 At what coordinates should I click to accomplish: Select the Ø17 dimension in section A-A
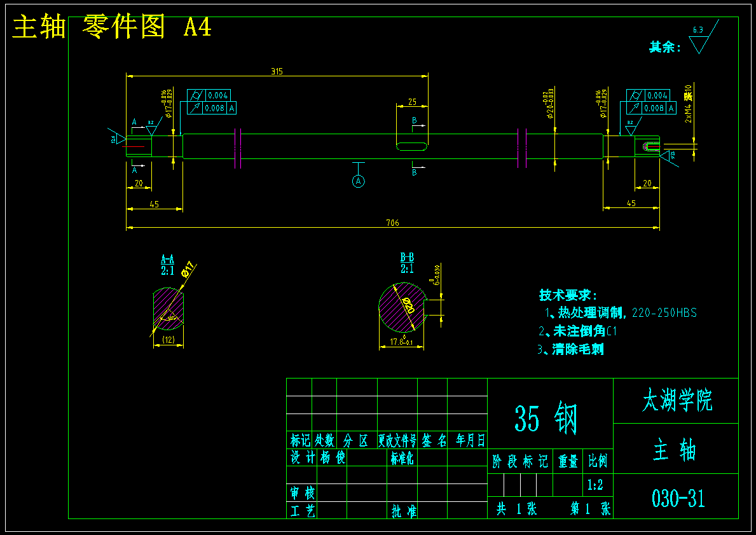coord(188,268)
